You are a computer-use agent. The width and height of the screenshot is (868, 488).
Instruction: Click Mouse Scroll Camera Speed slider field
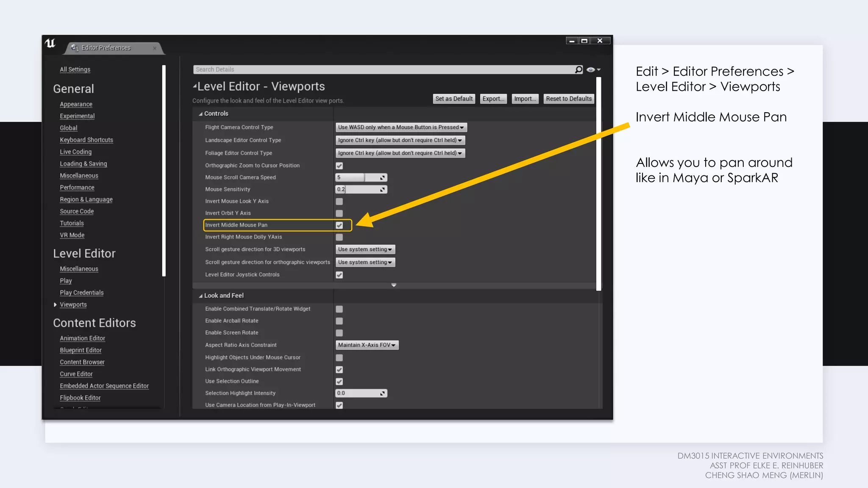[x=361, y=177]
